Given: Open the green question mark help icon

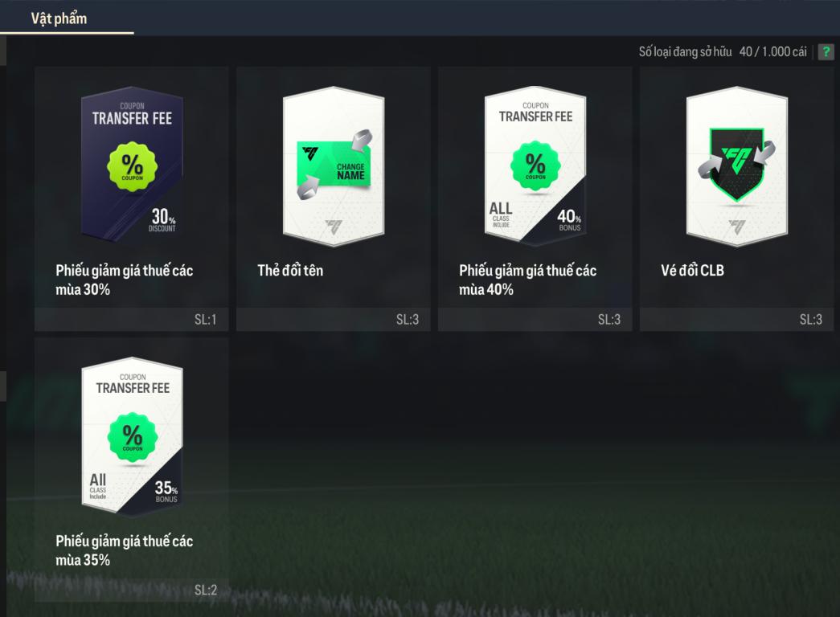Looking at the screenshot, I should click(x=826, y=52).
